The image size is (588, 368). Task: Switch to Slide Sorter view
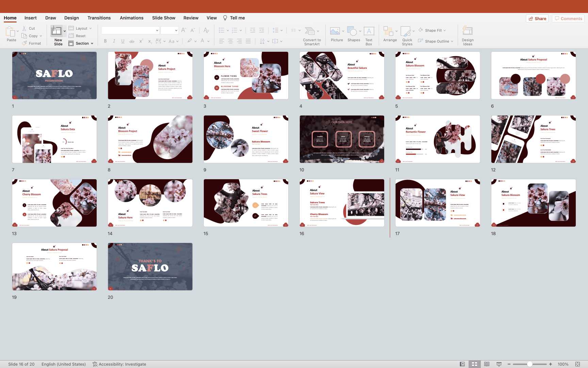pos(474,364)
